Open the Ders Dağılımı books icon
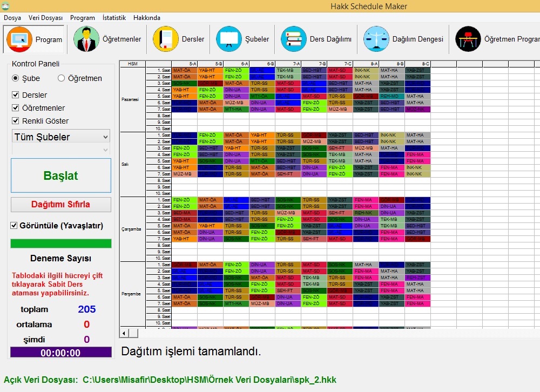The width and height of the screenshot is (540, 392). (293, 39)
